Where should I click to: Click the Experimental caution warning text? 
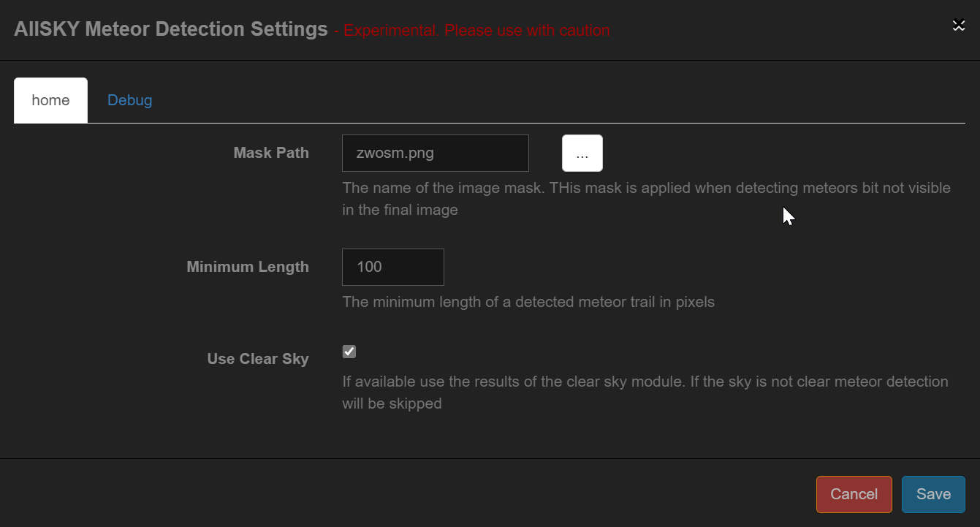(x=471, y=31)
